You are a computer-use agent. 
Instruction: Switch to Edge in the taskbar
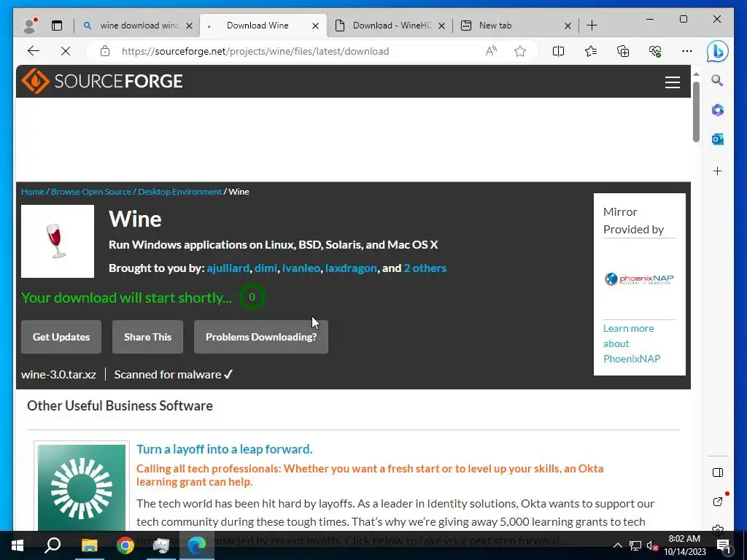pos(197,545)
